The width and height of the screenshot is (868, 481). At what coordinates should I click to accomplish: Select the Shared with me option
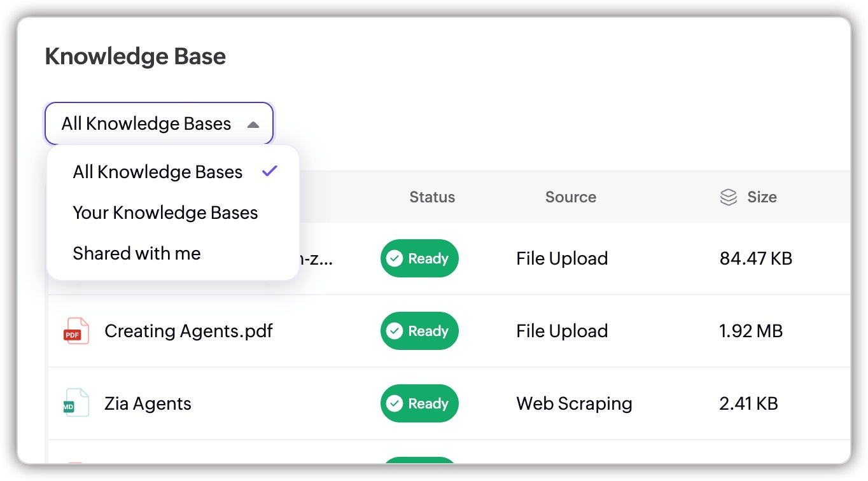tap(137, 254)
